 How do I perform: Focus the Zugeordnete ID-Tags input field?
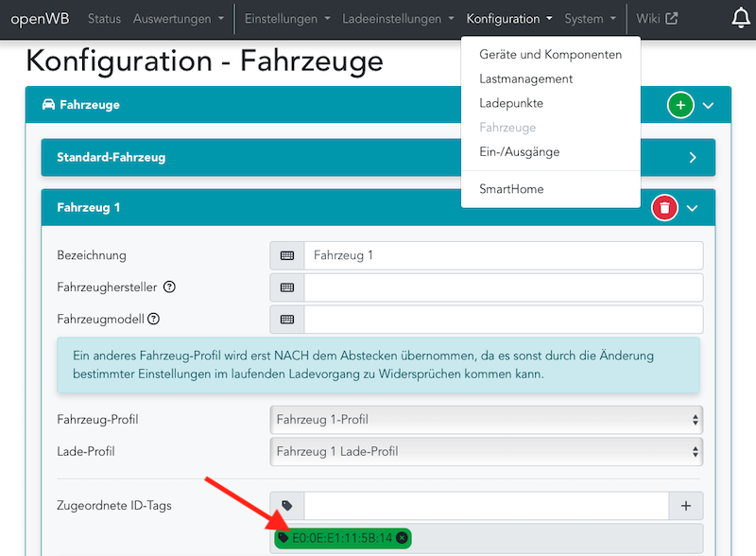tap(486, 507)
